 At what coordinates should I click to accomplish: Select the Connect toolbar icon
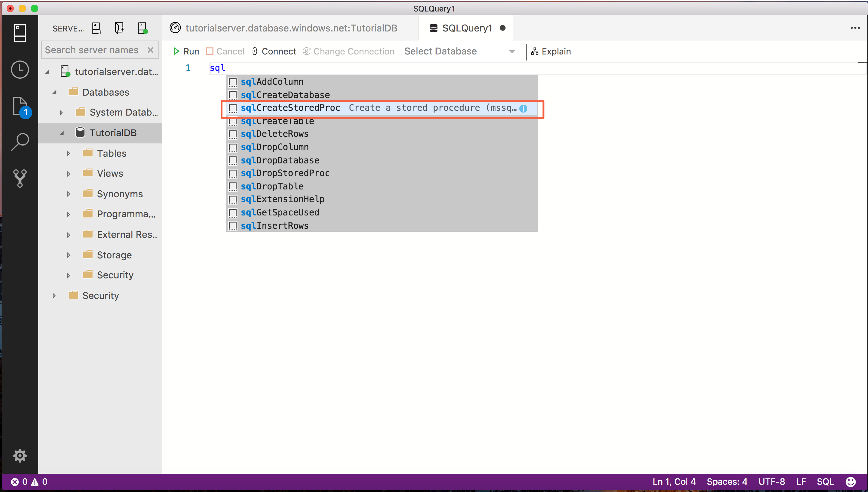274,51
